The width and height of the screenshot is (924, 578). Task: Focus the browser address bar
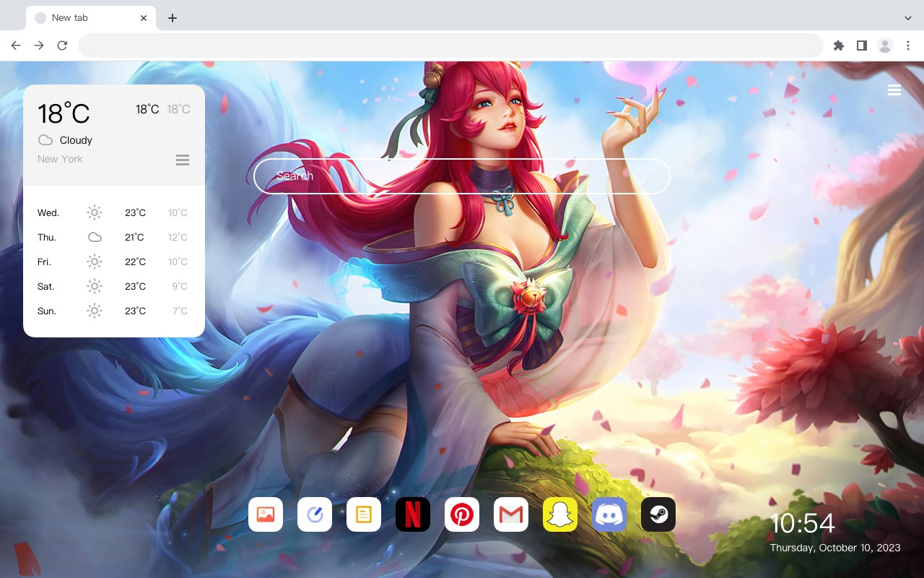click(450, 46)
